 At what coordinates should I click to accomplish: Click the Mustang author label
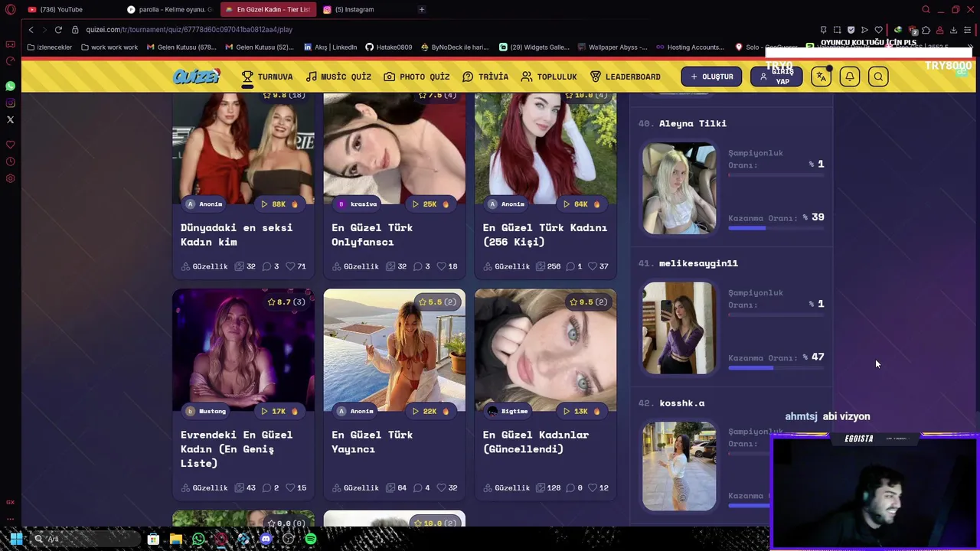pos(207,411)
